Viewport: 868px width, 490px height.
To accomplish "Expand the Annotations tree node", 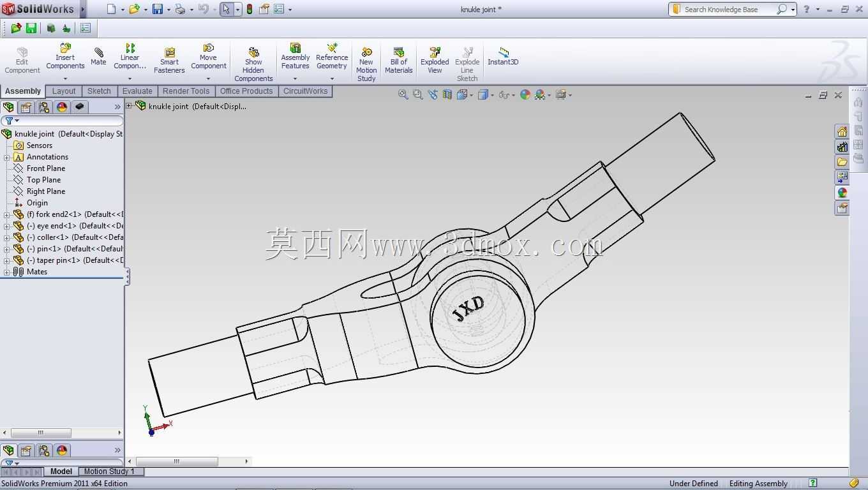I will point(7,157).
